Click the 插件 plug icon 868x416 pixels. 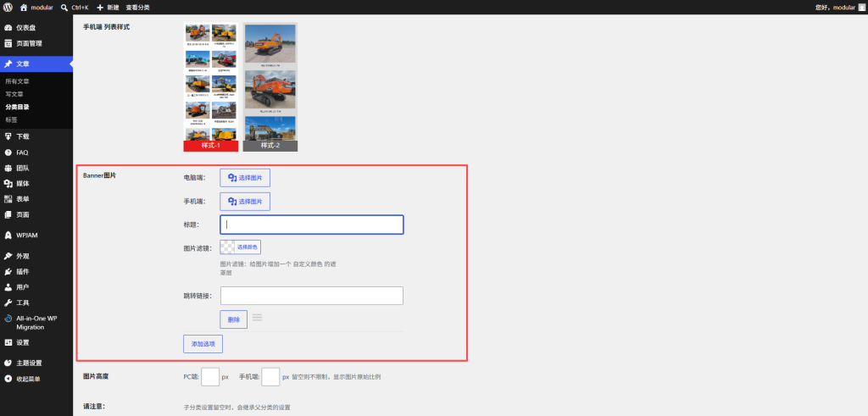pos(8,272)
